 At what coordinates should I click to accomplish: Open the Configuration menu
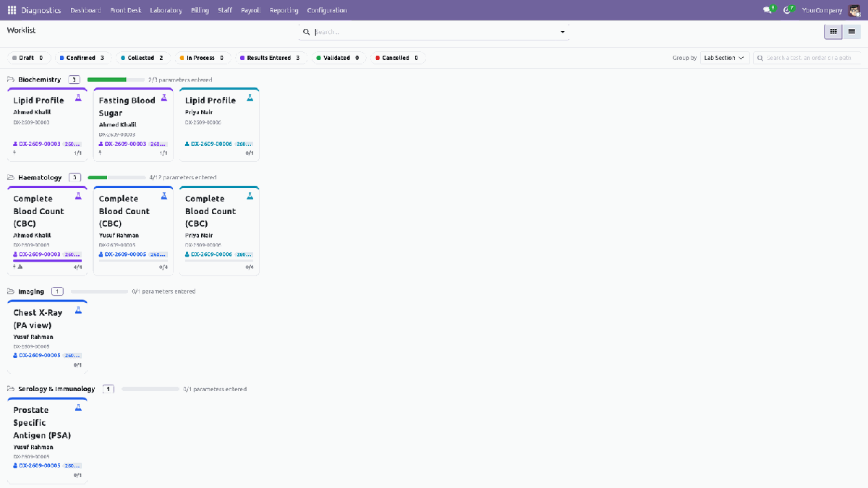click(327, 10)
